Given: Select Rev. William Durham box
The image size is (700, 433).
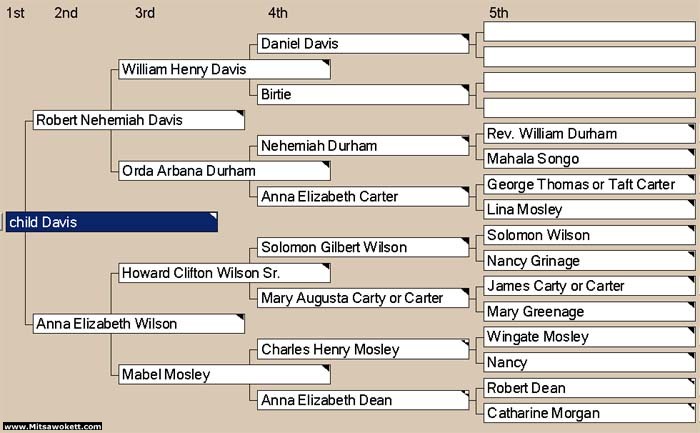Looking at the screenshot, I should [x=589, y=133].
